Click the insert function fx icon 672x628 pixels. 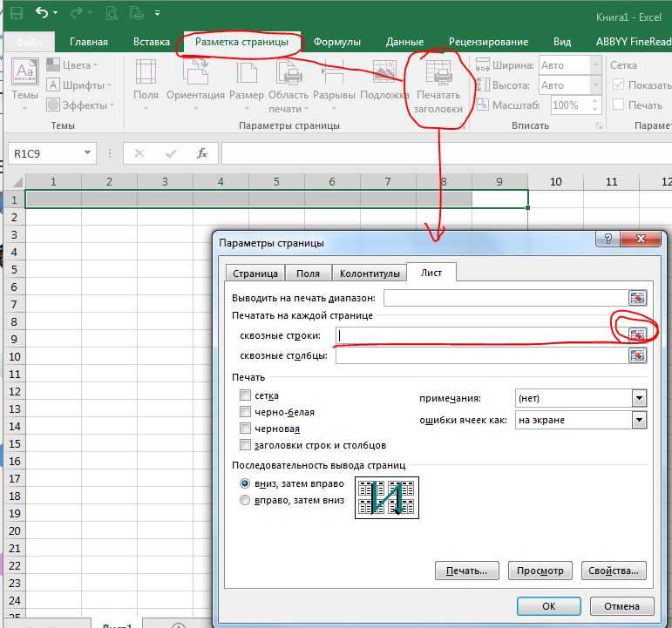pyautogui.click(x=202, y=153)
